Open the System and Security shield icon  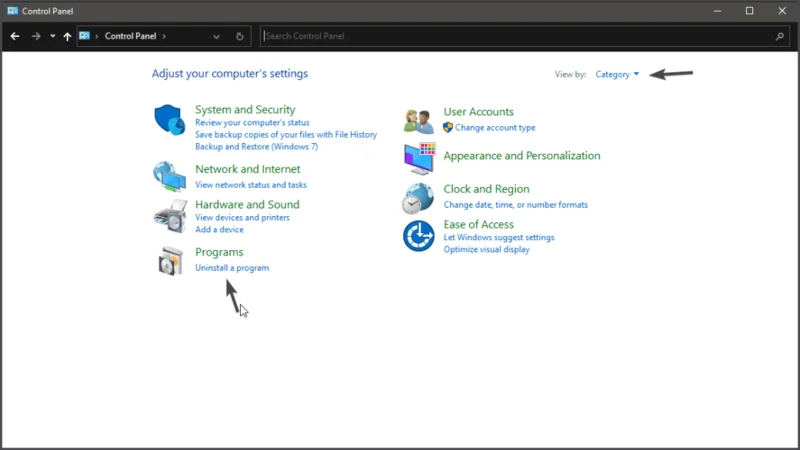(169, 120)
